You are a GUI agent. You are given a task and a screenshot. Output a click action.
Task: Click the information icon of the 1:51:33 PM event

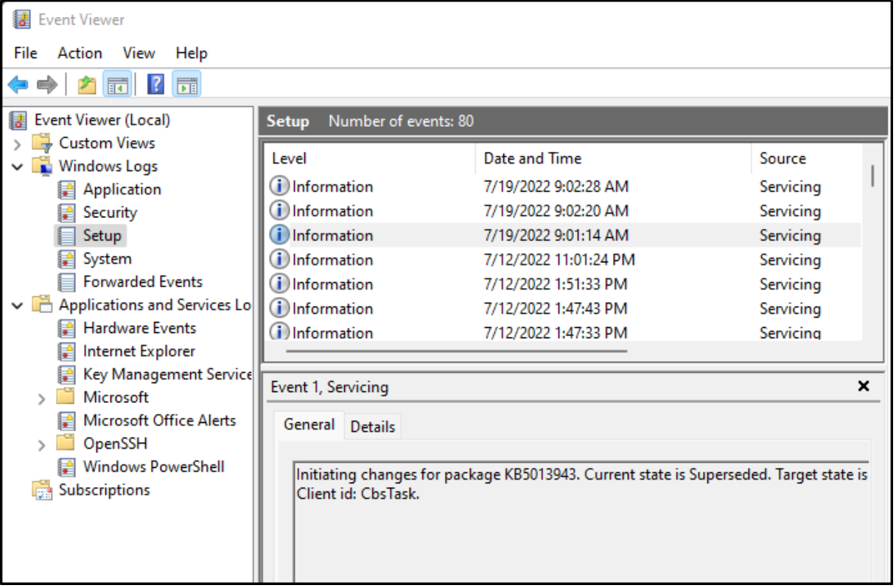[279, 284]
